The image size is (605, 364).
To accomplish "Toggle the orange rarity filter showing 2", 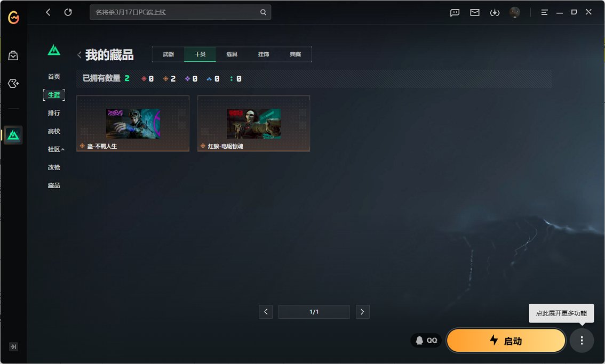I will [x=166, y=78].
